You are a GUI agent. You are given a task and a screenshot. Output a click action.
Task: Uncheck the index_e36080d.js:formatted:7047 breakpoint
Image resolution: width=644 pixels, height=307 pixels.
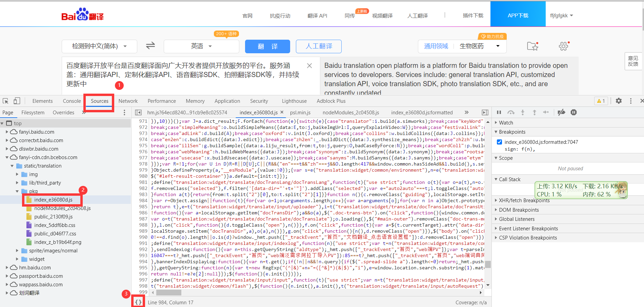pos(499,142)
